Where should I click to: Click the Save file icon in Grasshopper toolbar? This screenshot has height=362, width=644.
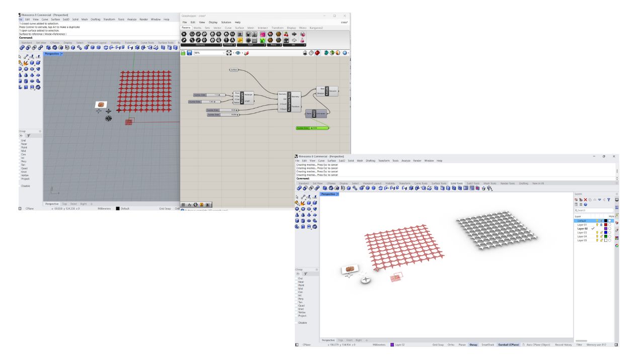click(190, 53)
